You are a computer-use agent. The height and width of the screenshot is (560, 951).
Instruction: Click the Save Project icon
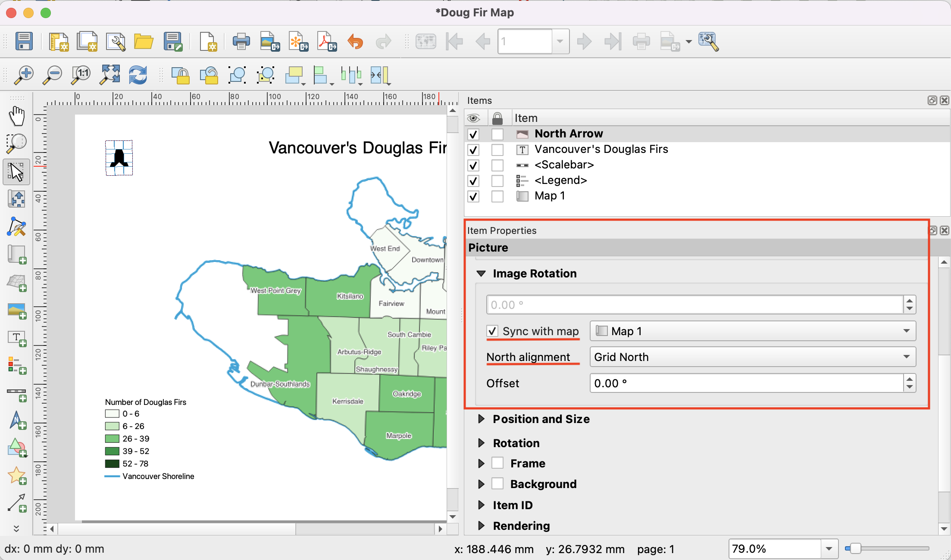click(24, 42)
